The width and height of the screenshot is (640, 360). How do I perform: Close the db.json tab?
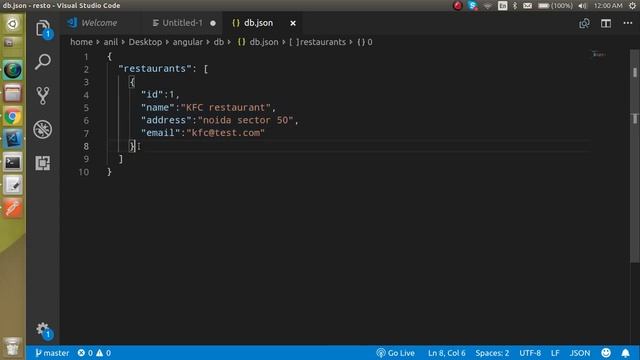(x=293, y=23)
